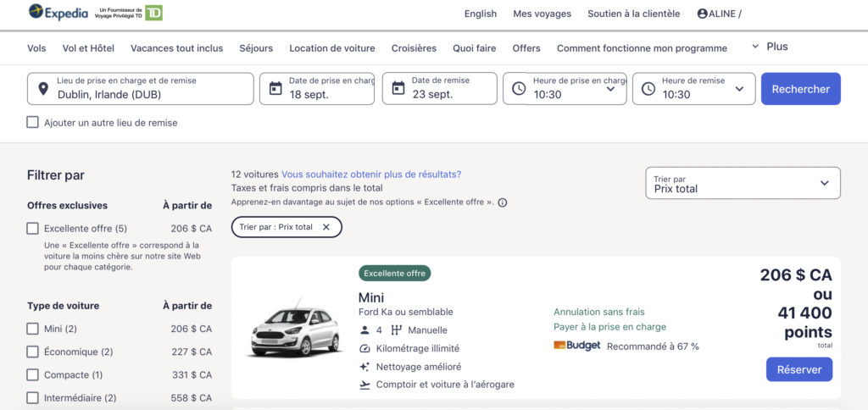Click the Expedia logo
Screen dimensions: 868x410
(x=59, y=13)
